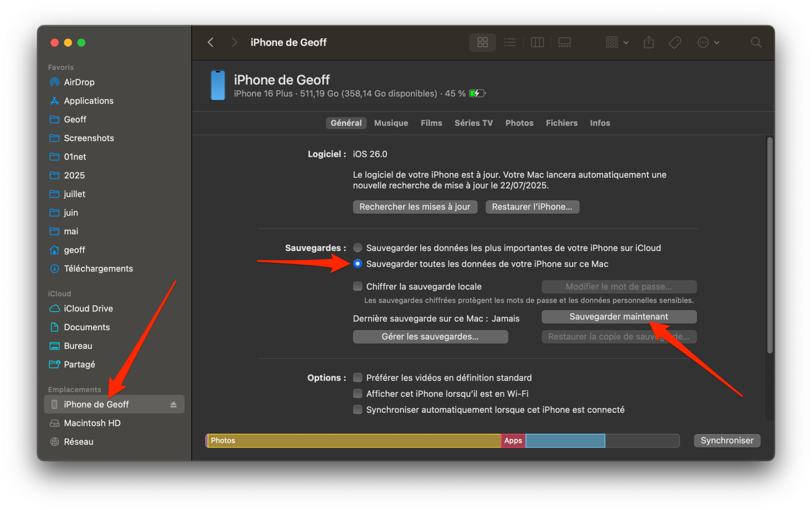The width and height of the screenshot is (812, 510).
Task: Enable Chiffrer la sauvegarde locale
Action: coord(358,286)
